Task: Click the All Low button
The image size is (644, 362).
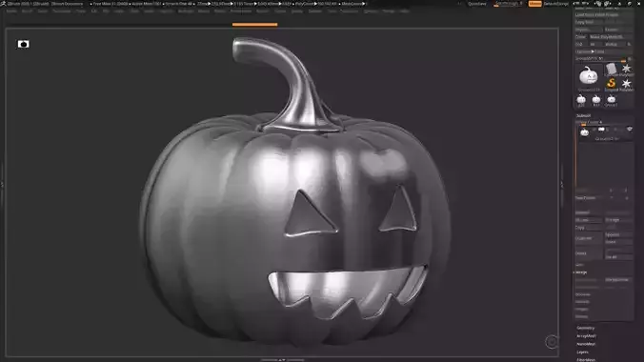Action: (x=589, y=220)
